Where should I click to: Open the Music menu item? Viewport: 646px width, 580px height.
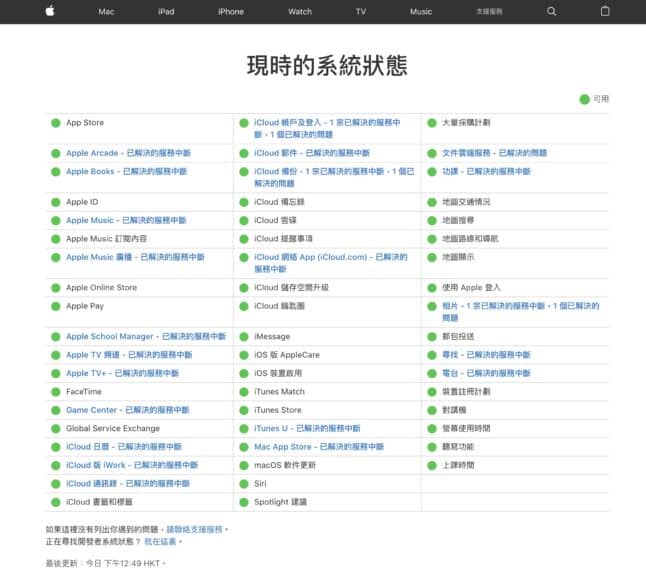(421, 12)
